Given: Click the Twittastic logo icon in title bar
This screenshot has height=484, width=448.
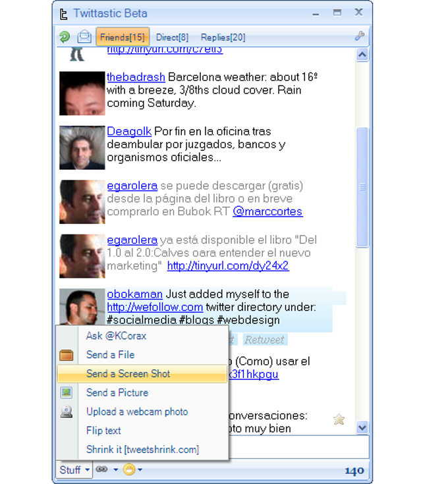Looking at the screenshot, I should 64,14.
